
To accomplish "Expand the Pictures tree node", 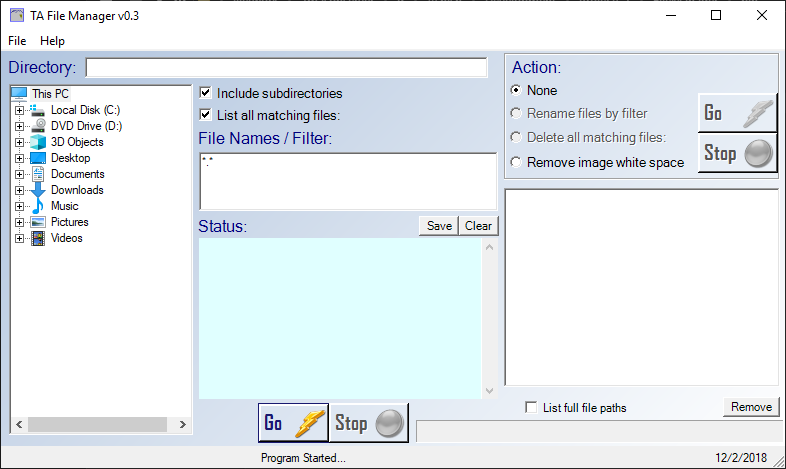I will point(19,222).
